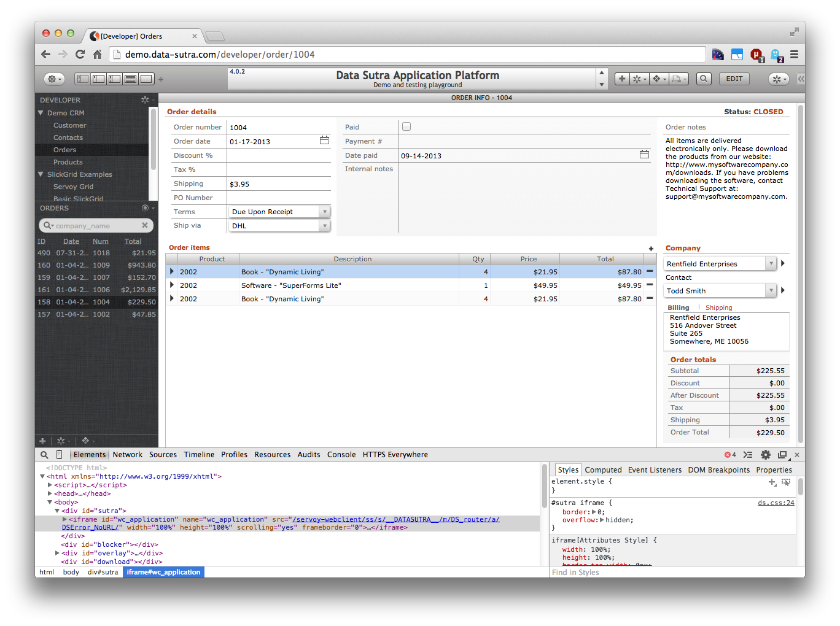Select the first workspace layout icon
This screenshot has width=840, height=626.
82,79
